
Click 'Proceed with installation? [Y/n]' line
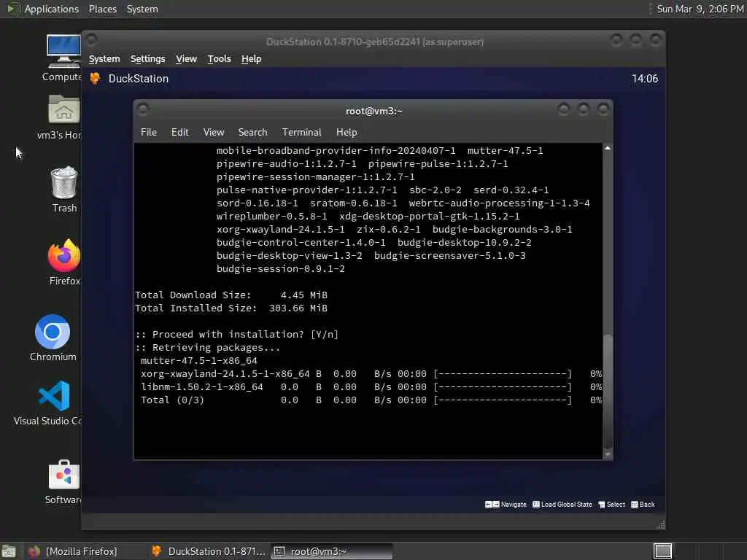(237, 334)
